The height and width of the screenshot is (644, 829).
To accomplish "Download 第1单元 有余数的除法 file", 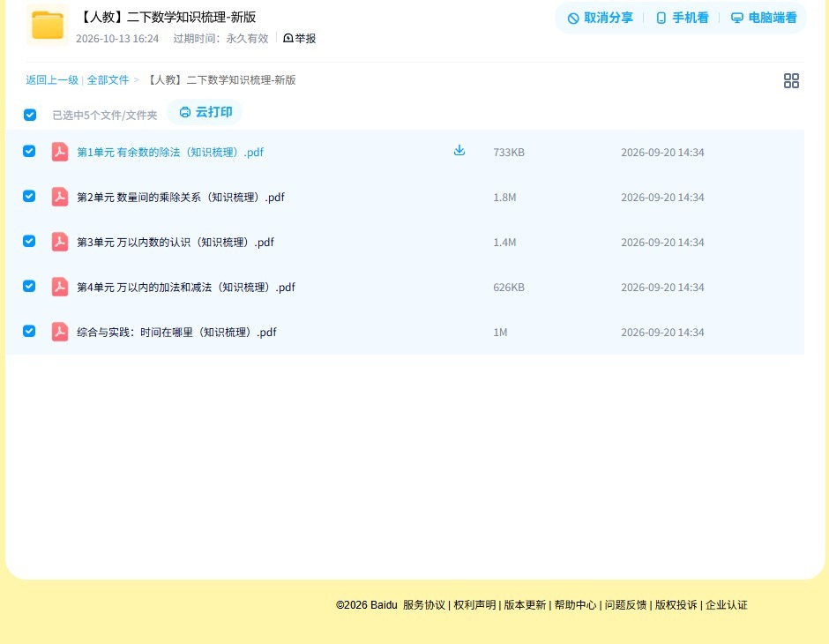I will click(459, 150).
